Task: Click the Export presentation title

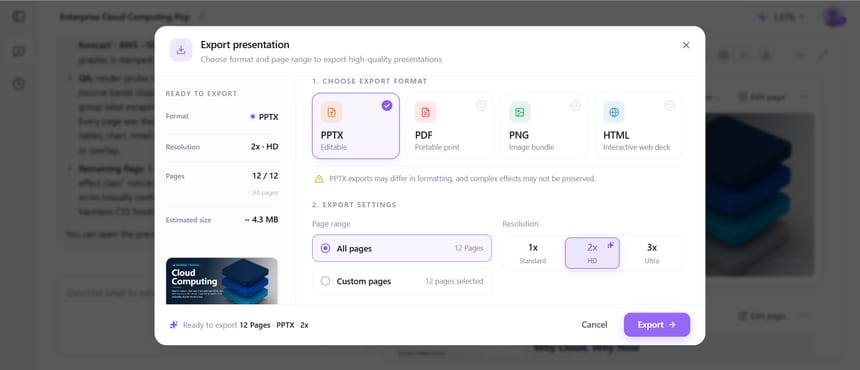Action: (x=245, y=45)
